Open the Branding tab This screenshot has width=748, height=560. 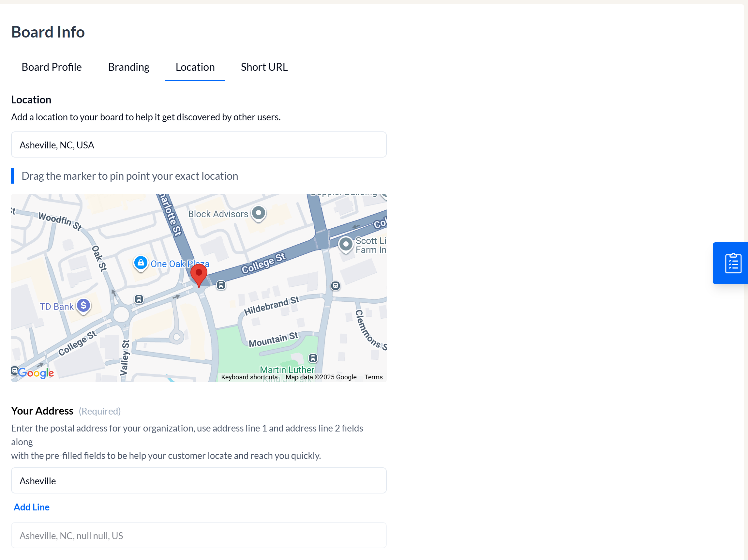(x=128, y=67)
